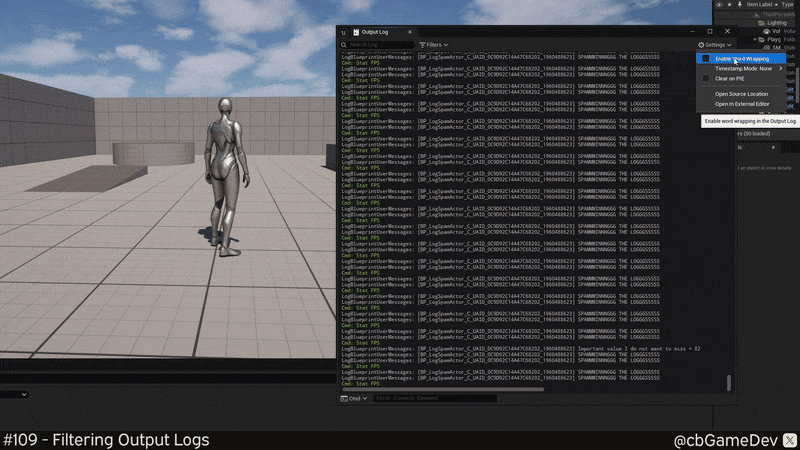
Task: Close the Output Log tab
Action: click(410, 32)
